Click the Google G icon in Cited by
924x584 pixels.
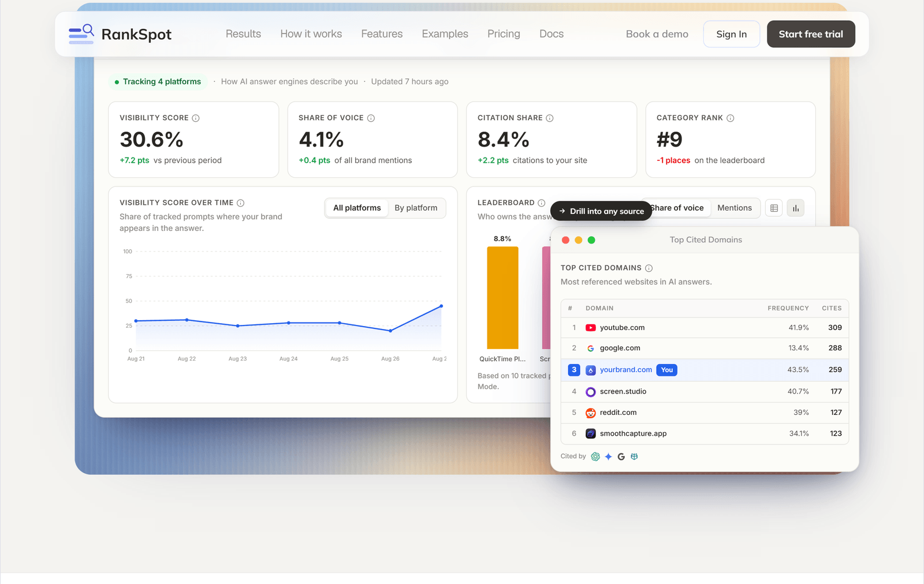[x=621, y=456]
